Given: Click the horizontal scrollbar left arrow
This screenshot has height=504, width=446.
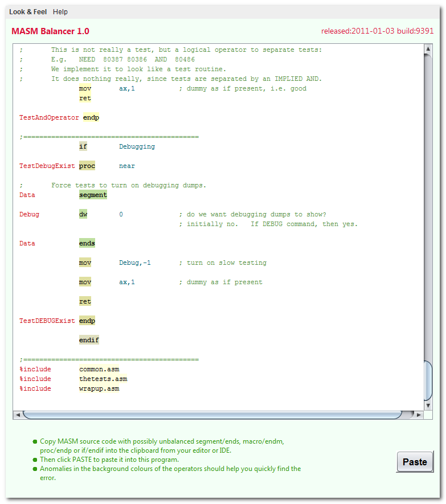Looking at the screenshot, I should (x=18, y=415).
